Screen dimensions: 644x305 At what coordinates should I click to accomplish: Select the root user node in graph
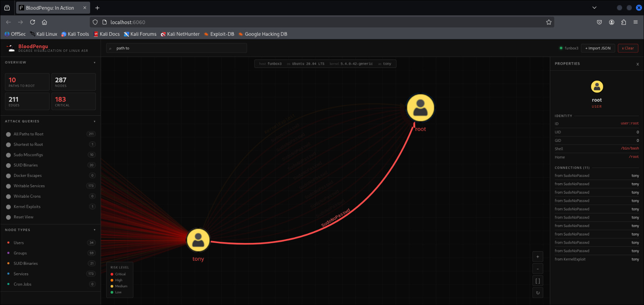(420, 108)
